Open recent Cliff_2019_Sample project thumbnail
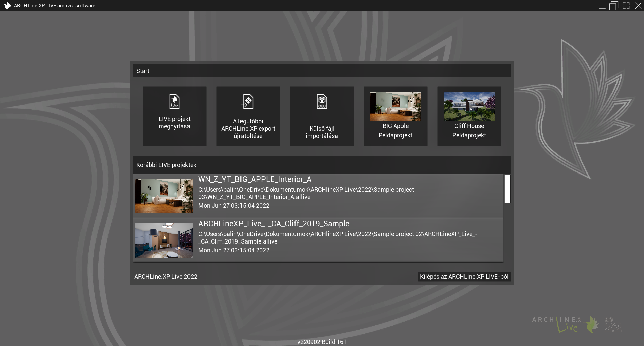Viewport: 644px width, 346px height. point(164,240)
